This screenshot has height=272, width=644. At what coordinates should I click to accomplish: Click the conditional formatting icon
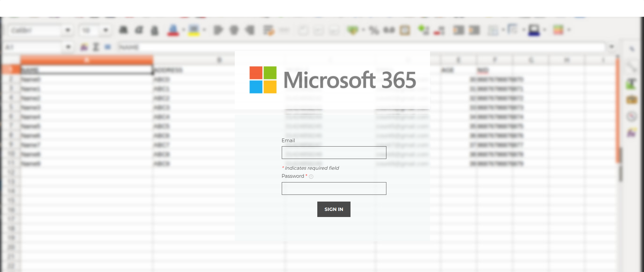[558, 30]
